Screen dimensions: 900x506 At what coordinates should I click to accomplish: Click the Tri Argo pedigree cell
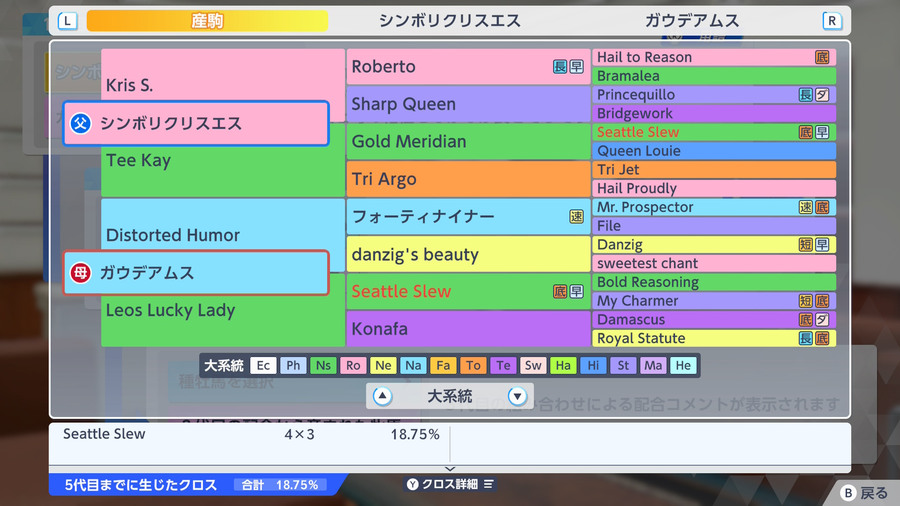coord(468,179)
